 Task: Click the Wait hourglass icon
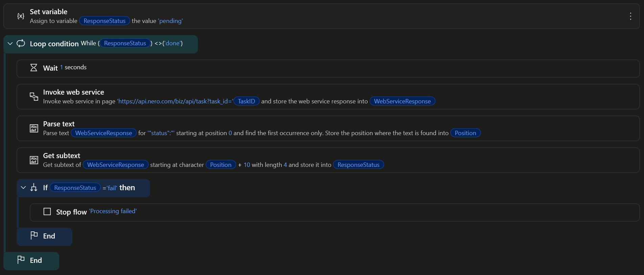(34, 68)
